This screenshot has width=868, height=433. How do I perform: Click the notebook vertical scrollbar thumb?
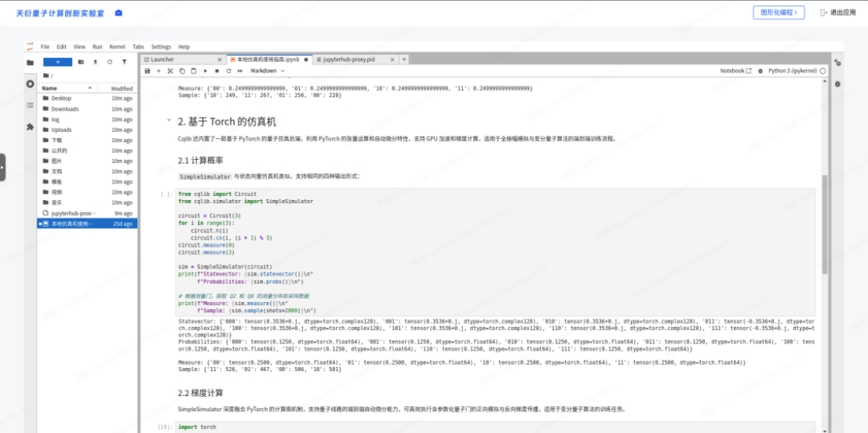pyautogui.click(x=826, y=224)
